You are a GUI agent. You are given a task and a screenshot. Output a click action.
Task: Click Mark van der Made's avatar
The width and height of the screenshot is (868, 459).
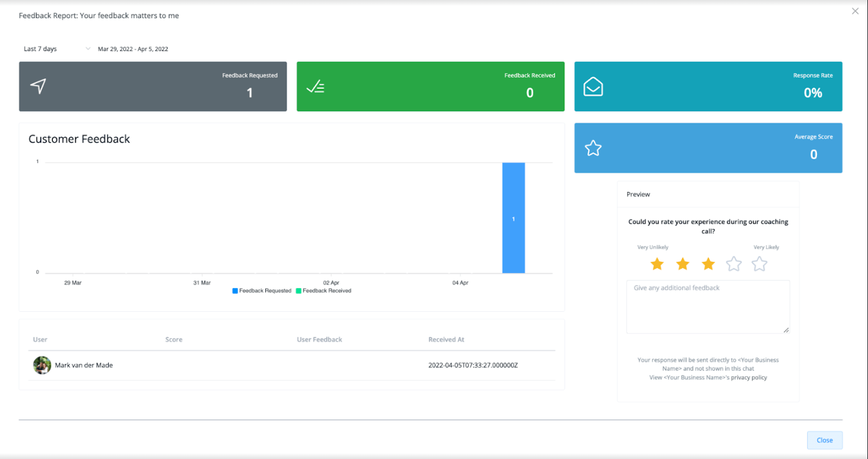42,365
